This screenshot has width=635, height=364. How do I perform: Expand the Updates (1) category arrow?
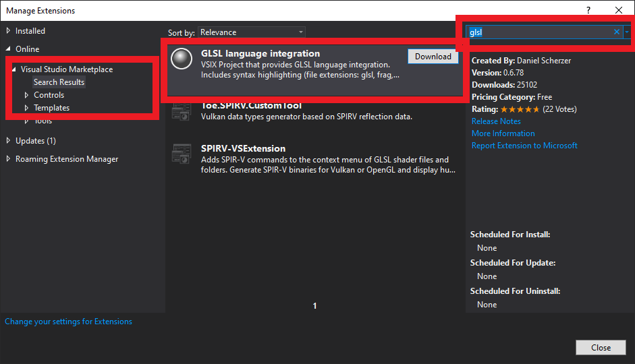8,141
